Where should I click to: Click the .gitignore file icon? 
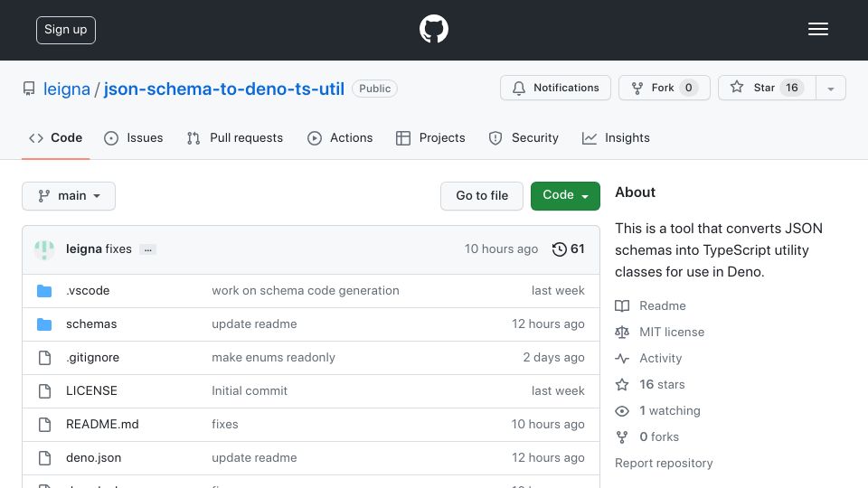[x=44, y=358]
